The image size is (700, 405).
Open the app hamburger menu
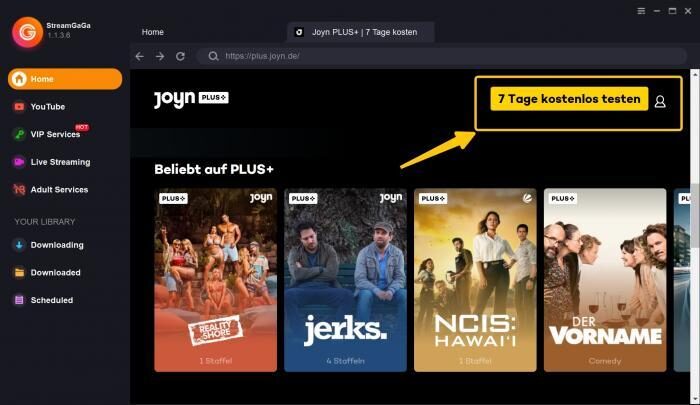coord(641,11)
